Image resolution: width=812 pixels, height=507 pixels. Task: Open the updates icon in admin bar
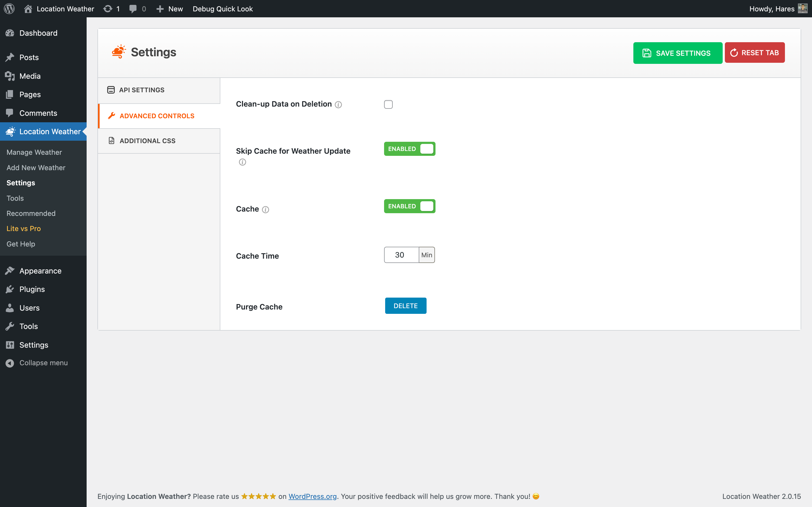tap(108, 9)
